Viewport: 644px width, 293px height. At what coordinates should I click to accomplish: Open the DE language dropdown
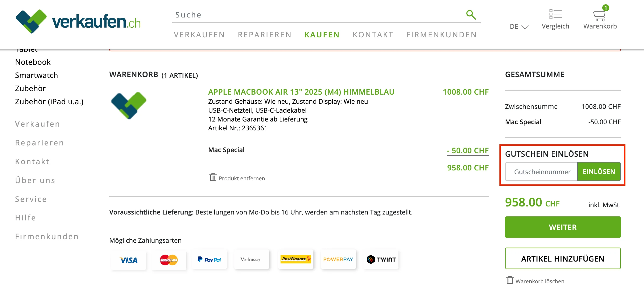(518, 27)
